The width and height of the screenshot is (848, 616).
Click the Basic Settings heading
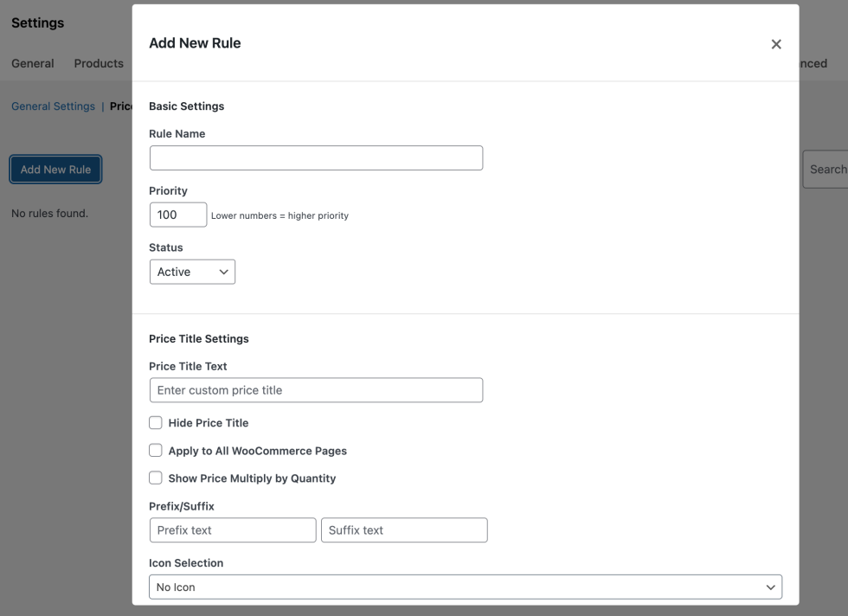coord(187,106)
